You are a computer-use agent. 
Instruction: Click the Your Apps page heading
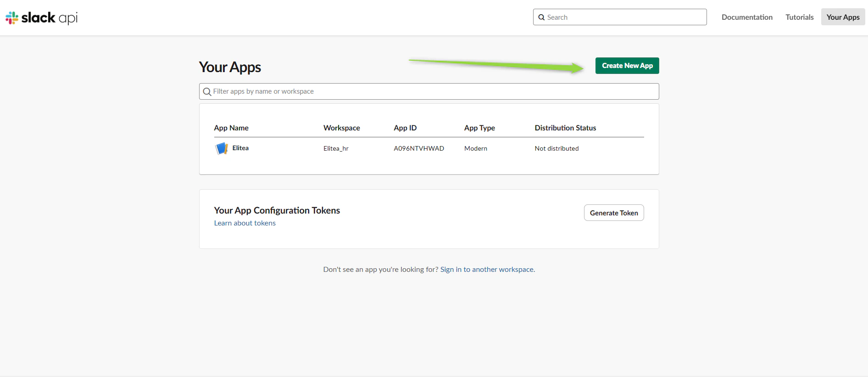tap(230, 67)
